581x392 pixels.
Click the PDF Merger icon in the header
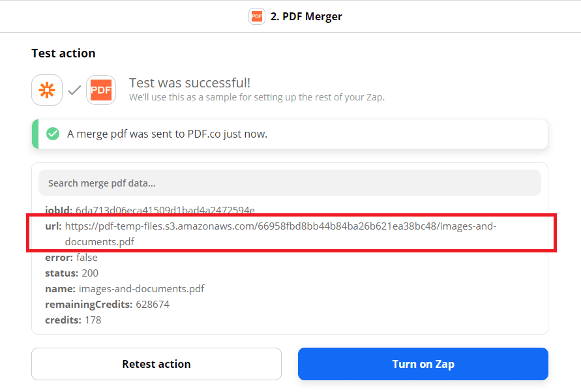[x=257, y=16]
